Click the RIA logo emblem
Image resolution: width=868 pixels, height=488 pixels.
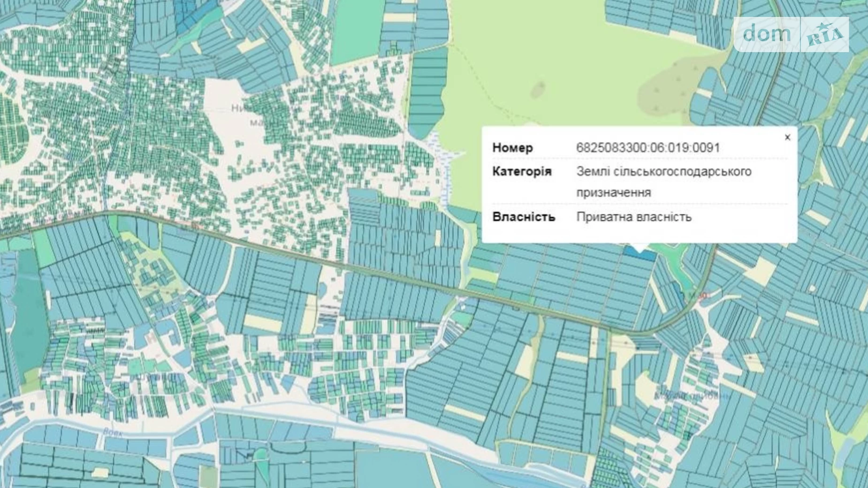click(825, 35)
